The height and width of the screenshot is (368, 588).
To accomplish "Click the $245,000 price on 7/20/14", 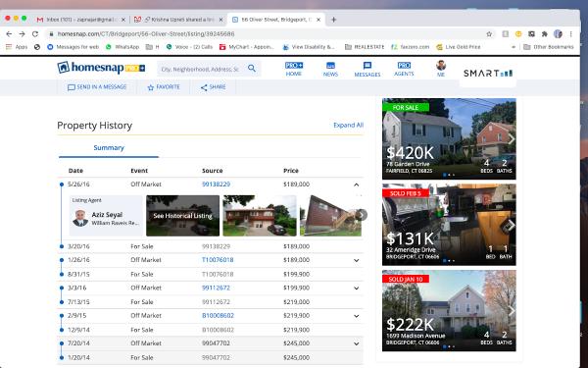I will pyautogui.click(x=296, y=343).
